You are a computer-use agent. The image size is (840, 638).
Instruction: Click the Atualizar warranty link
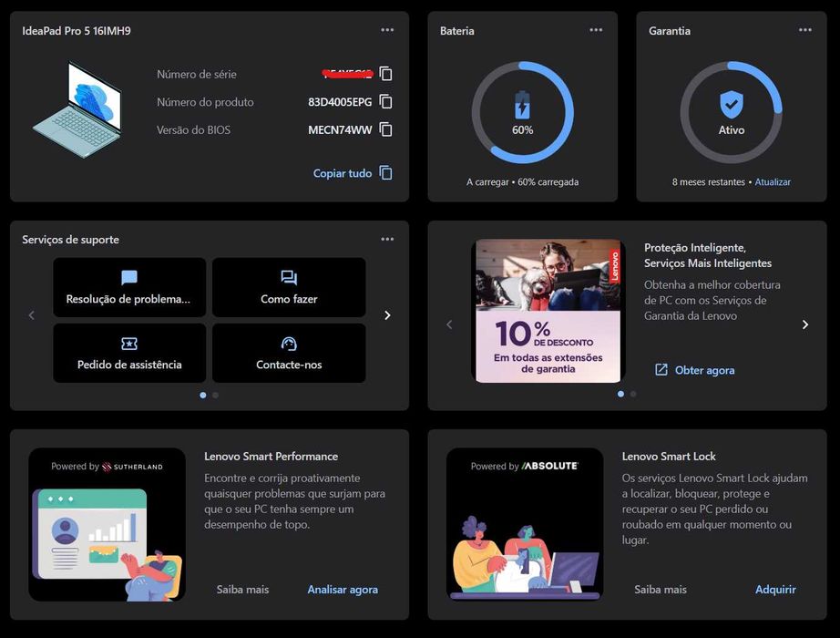click(x=773, y=181)
